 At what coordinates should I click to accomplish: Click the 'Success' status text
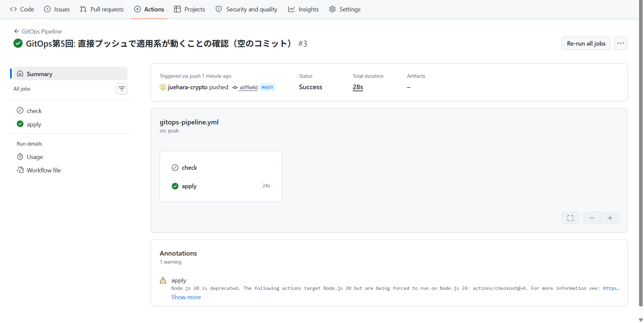coord(311,87)
